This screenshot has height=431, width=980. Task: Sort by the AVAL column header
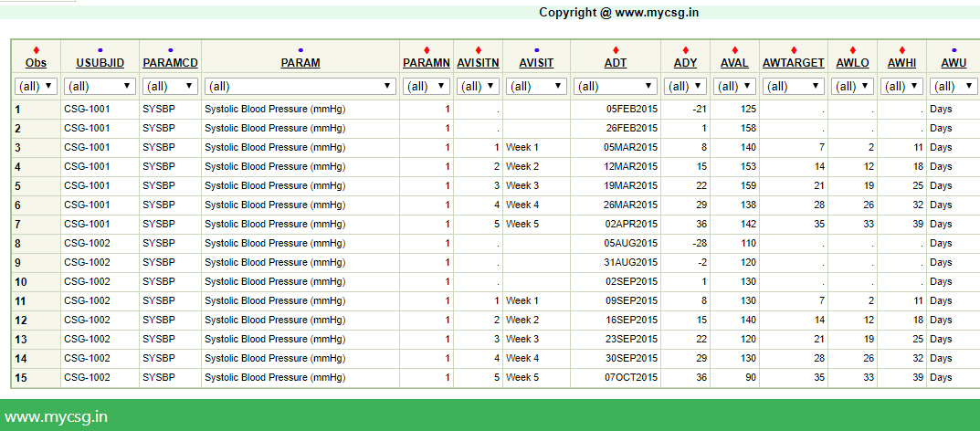(x=734, y=63)
